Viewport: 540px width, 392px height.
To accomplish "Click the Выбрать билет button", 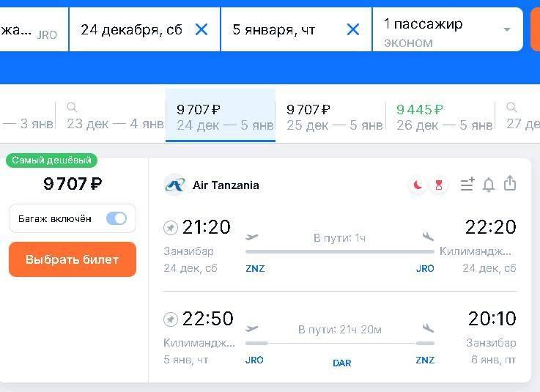I will coord(72,259).
